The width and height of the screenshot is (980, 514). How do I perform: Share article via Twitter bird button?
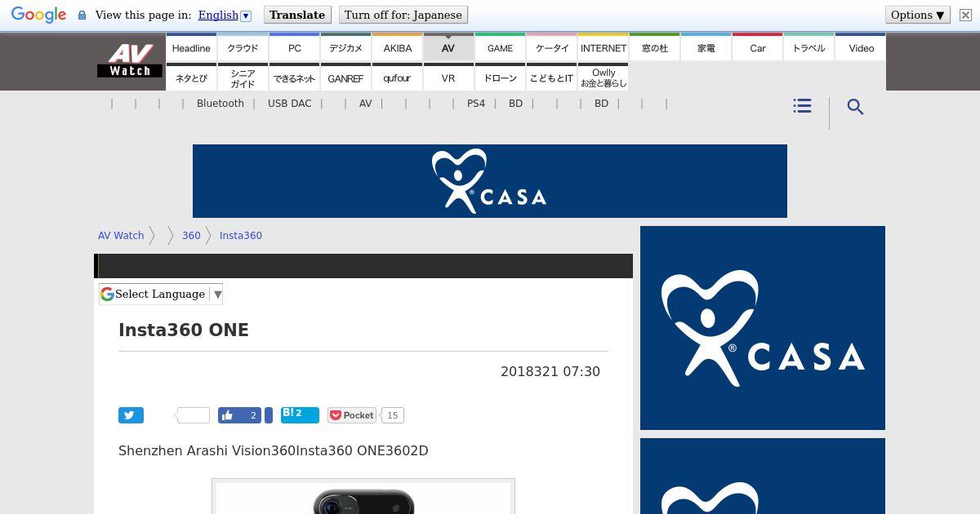click(x=131, y=415)
